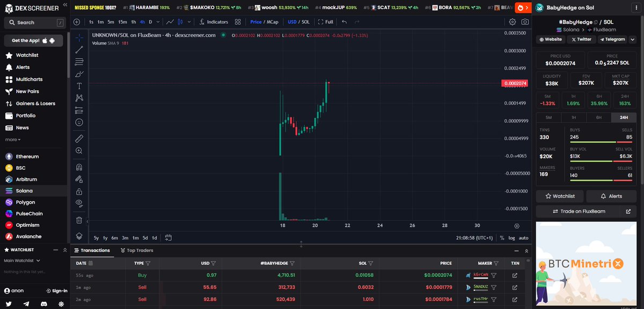Select the text annotation tool

pos(79,86)
